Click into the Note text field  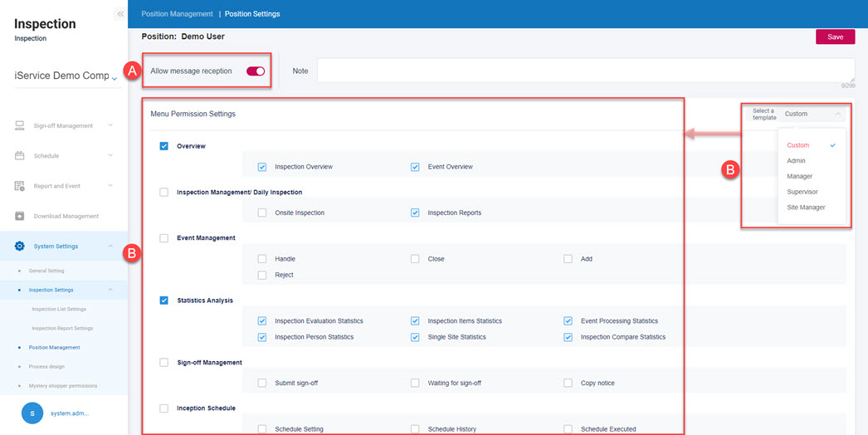point(585,71)
